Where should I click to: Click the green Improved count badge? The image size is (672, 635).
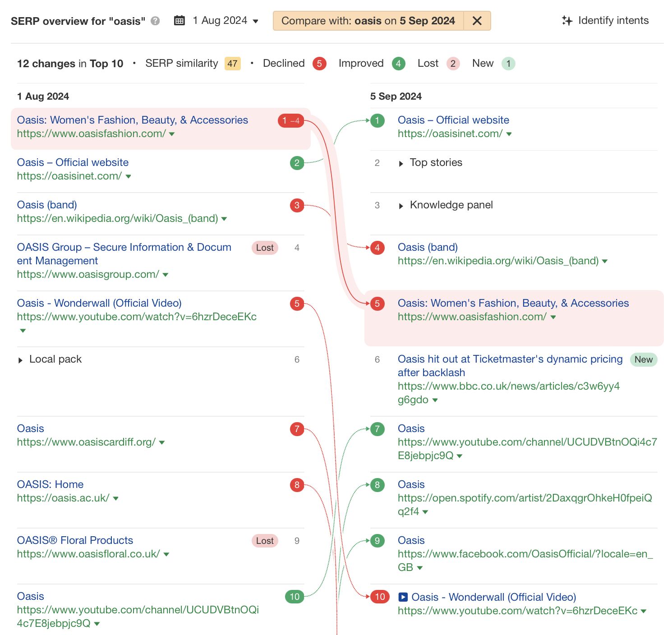click(398, 64)
